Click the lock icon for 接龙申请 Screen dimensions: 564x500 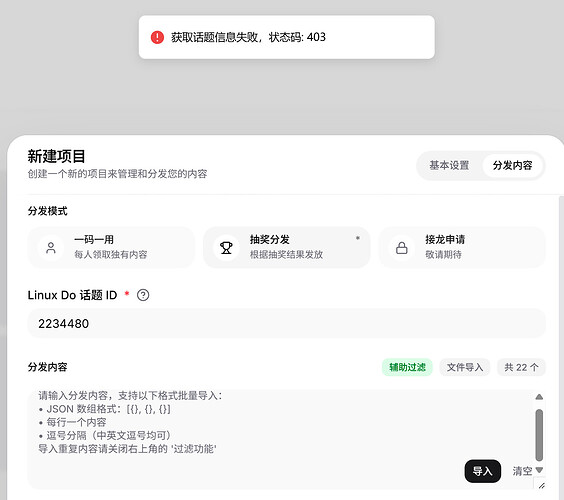[401, 248]
